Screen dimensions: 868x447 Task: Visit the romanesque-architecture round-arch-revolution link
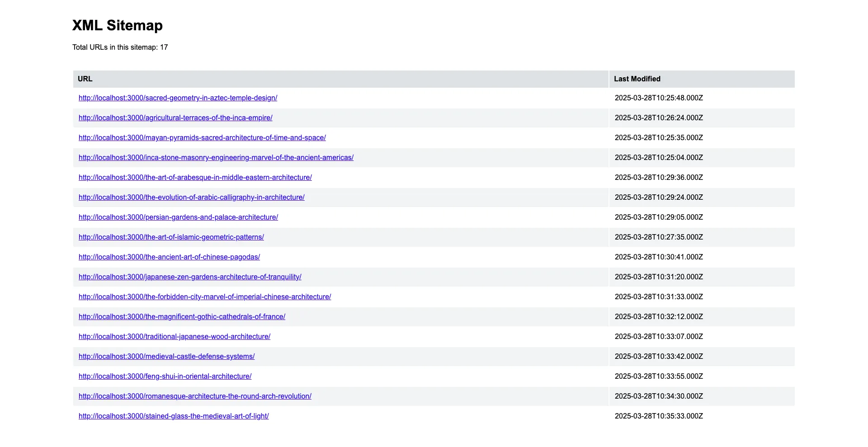[x=195, y=396]
